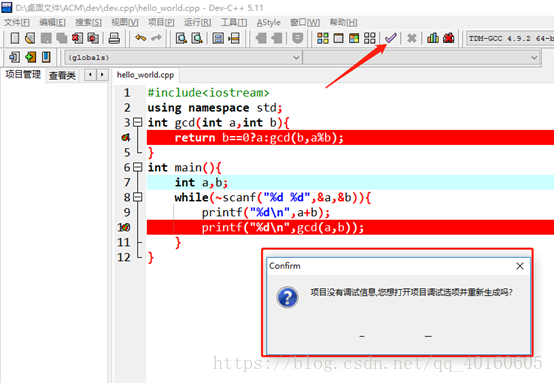The image size is (554, 383).
Task: Open the AStyle menu
Action: pos(269,23)
